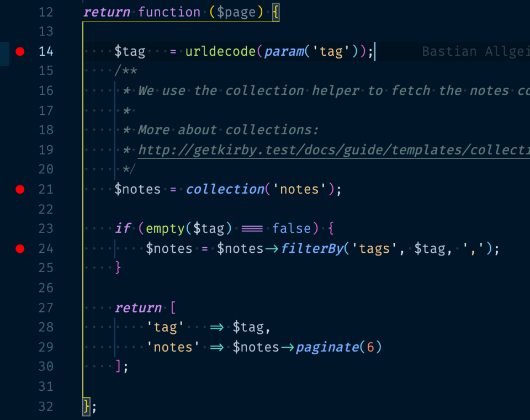Image resolution: width=530 pixels, height=420 pixels.
Task: Click the matching closing brace on line 32
Action: click(87, 407)
